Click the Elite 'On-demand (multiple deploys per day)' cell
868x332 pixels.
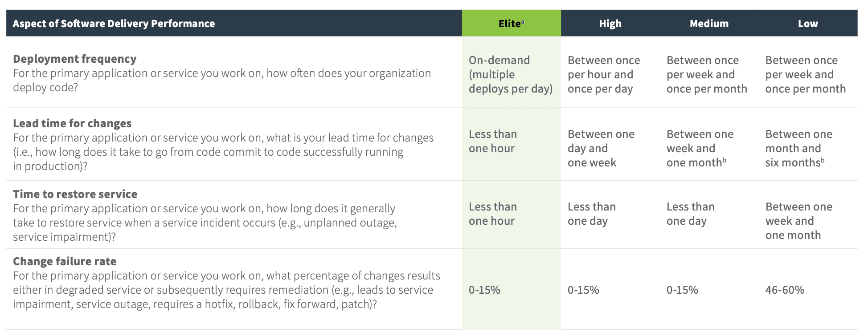point(511,74)
